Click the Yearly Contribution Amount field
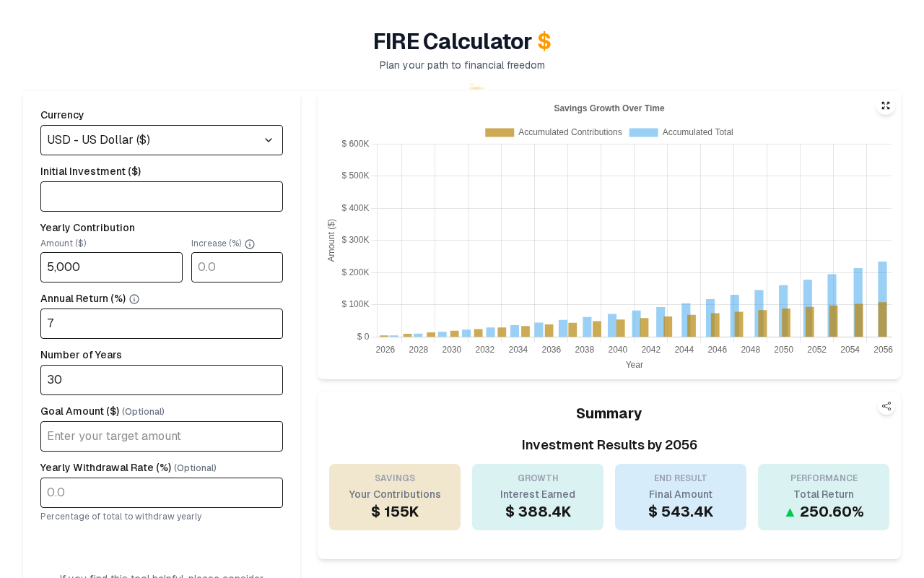Image resolution: width=924 pixels, height=578 pixels. [111, 267]
